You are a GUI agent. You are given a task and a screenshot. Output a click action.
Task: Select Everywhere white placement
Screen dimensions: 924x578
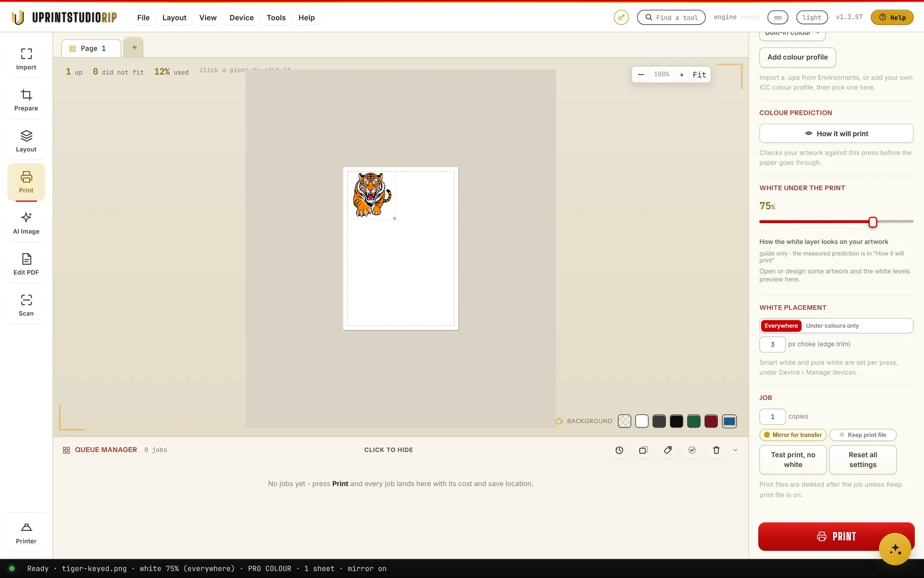point(781,326)
